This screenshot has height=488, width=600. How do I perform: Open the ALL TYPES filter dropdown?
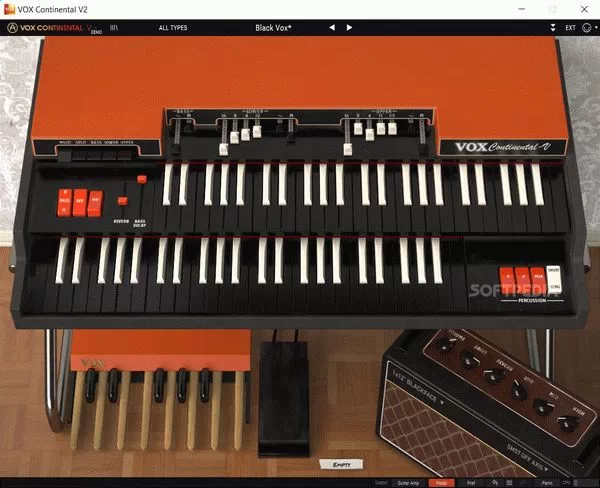tap(173, 28)
